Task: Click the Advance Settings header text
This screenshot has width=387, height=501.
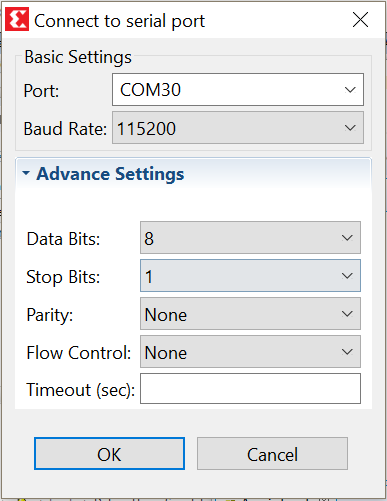Action: 110,174
